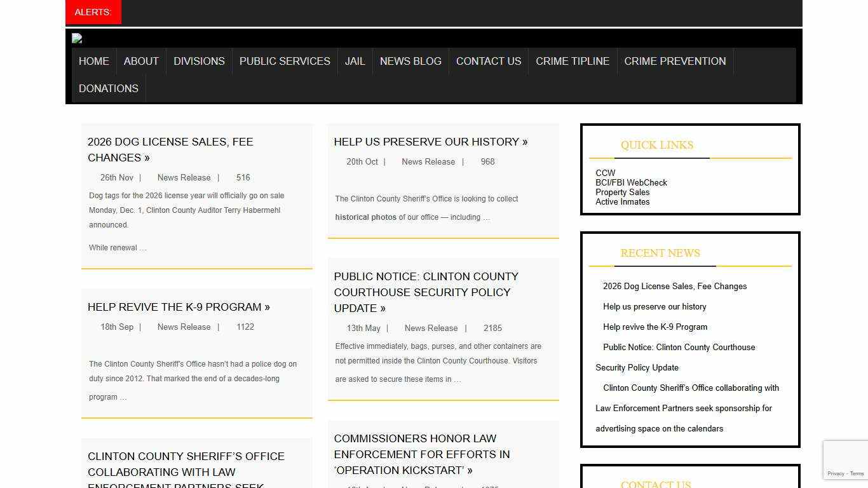The height and width of the screenshot is (488, 868).
Task: Select the JAIL navigation item
Action: coord(355,61)
